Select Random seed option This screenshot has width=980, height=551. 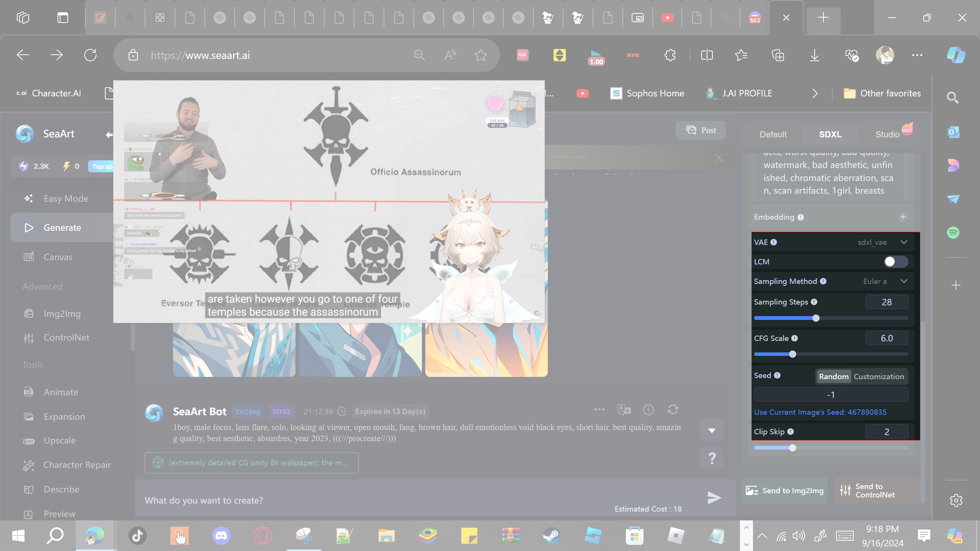[833, 377]
